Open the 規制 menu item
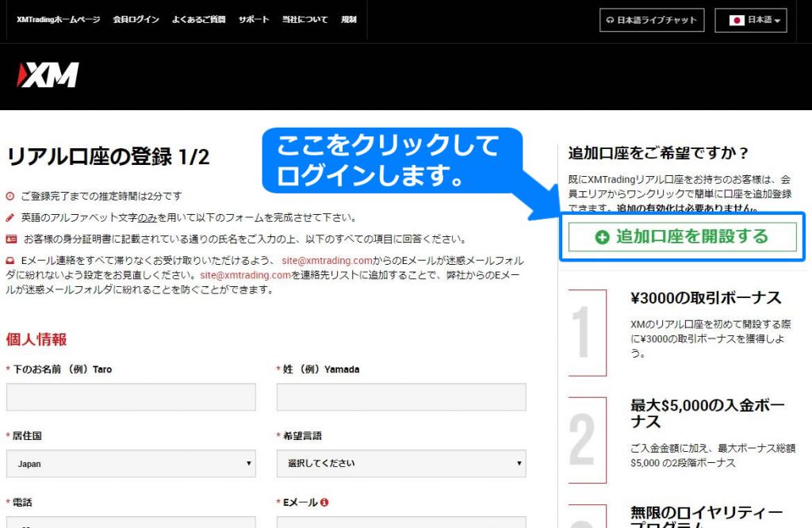The height and width of the screenshot is (528, 812). (349, 20)
